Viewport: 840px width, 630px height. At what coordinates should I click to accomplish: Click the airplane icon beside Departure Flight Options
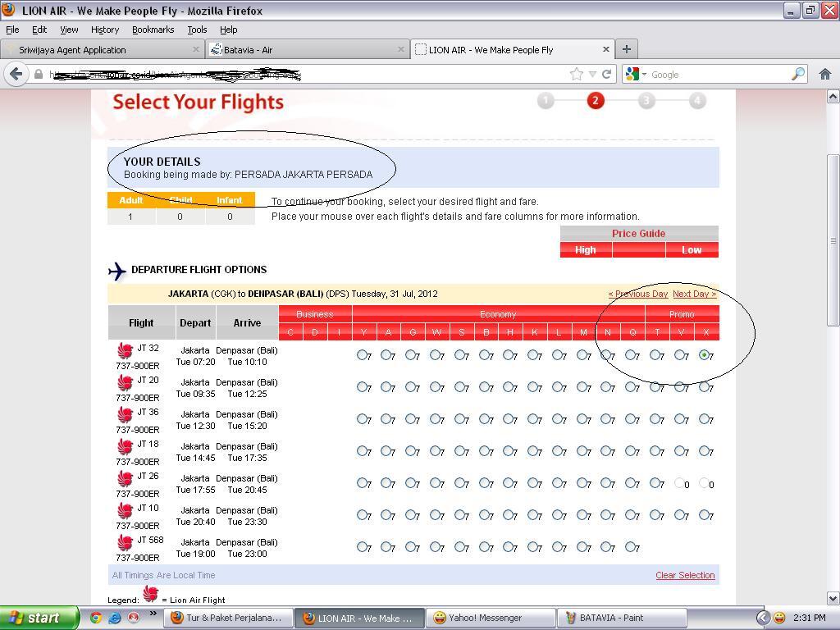(x=116, y=271)
